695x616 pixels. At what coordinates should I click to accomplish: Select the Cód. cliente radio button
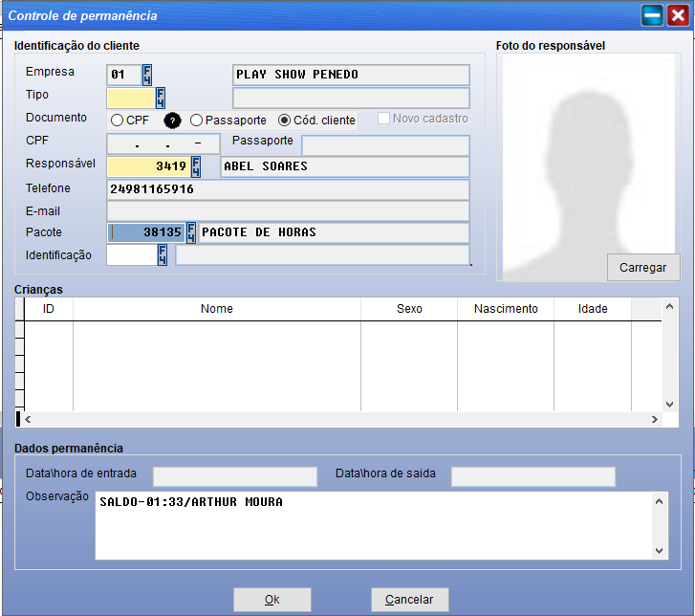coord(284,121)
